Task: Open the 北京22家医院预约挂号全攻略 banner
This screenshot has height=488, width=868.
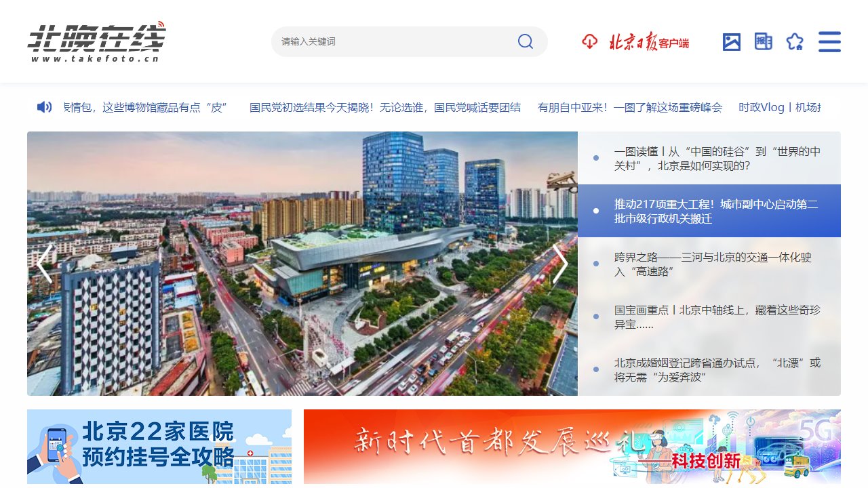Action: (159, 447)
